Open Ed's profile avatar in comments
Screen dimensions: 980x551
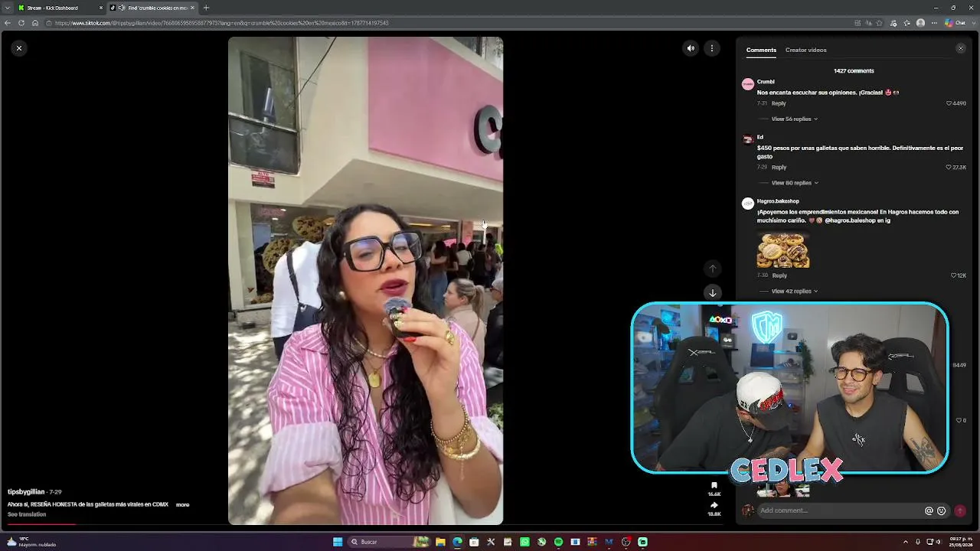tap(748, 139)
